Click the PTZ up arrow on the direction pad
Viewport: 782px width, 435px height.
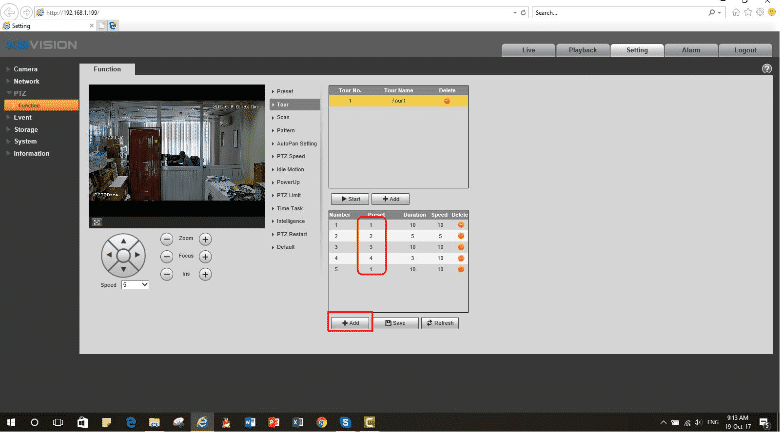(x=124, y=240)
